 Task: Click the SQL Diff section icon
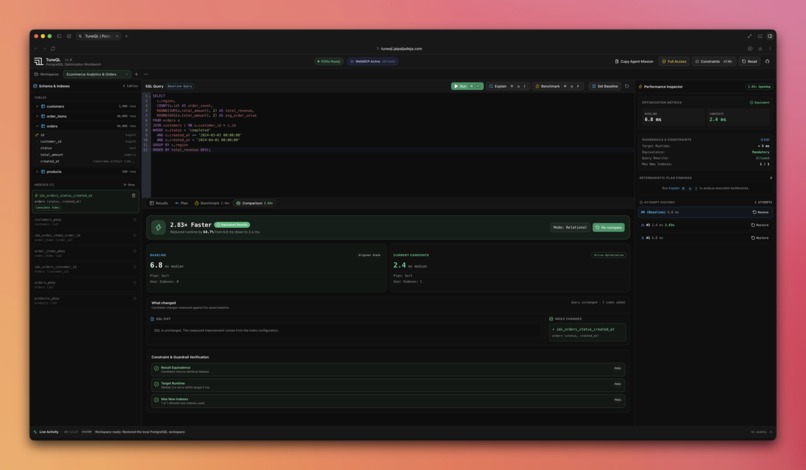tap(152, 319)
